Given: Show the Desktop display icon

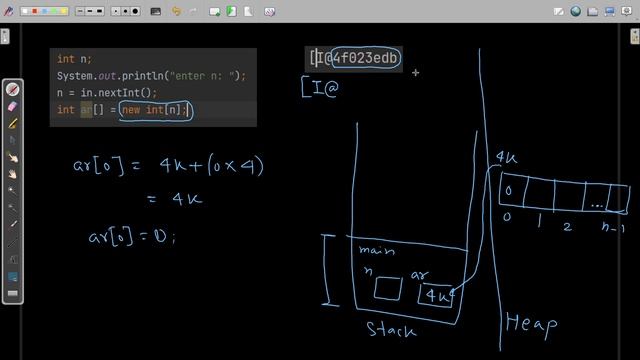Looking at the screenshot, I should (x=610, y=11).
